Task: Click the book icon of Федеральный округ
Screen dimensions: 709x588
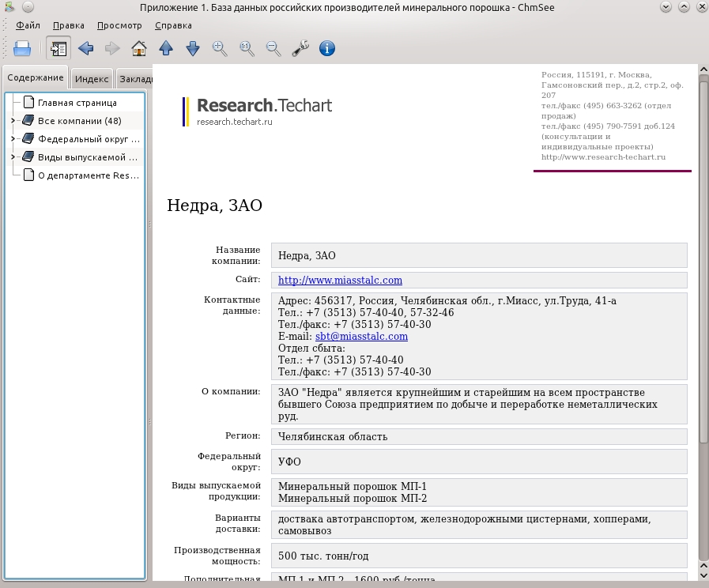Action: pyautogui.click(x=28, y=138)
